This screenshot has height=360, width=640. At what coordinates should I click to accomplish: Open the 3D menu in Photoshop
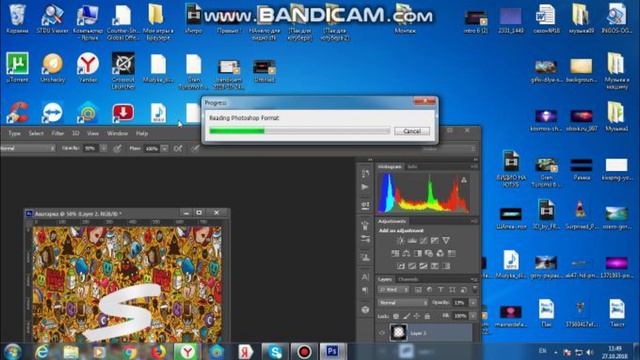pyautogui.click(x=76, y=133)
